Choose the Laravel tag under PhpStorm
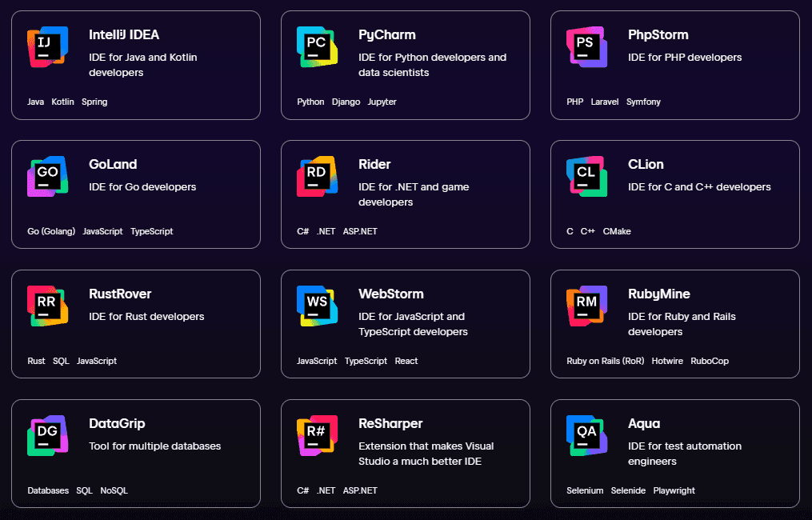The width and height of the screenshot is (812, 520). 605,102
